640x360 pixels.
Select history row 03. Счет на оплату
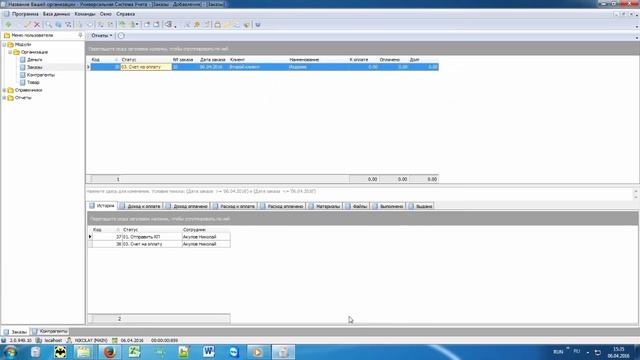click(x=159, y=244)
